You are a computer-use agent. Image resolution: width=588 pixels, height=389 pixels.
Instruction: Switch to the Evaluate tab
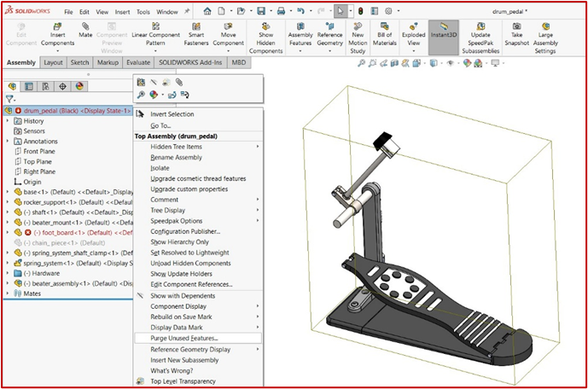(x=138, y=62)
